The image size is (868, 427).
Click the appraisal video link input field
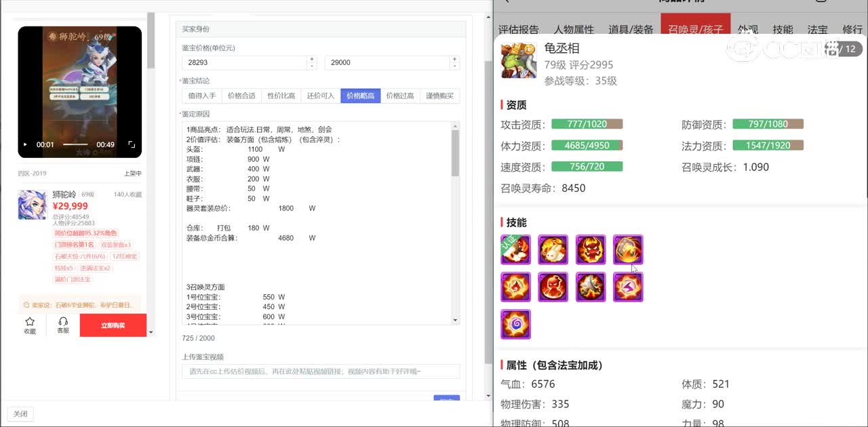(321, 371)
